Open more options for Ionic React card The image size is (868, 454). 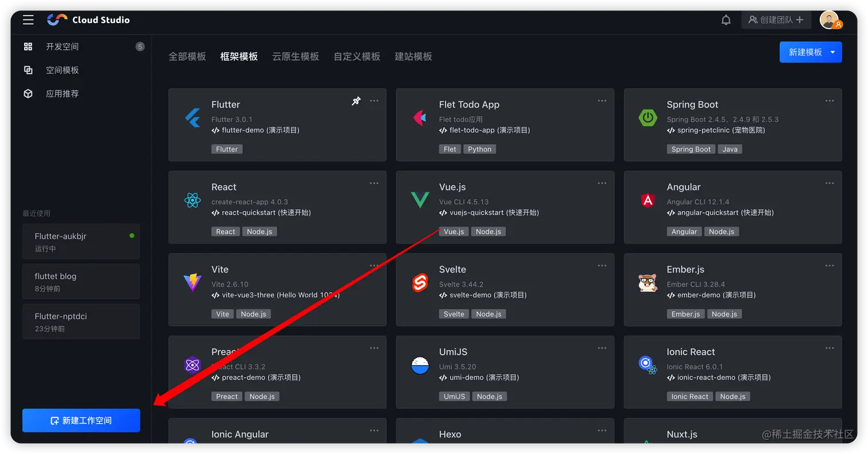click(x=830, y=348)
